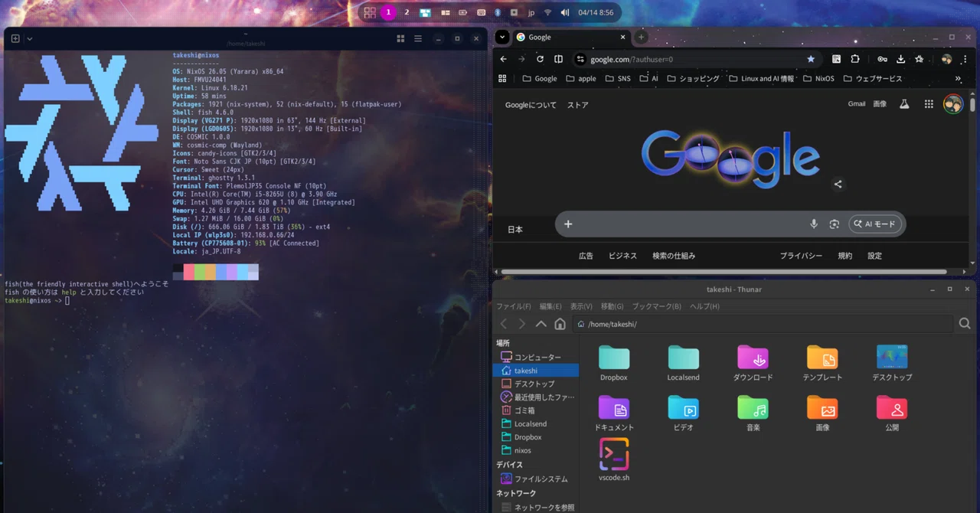Image resolution: width=980 pixels, height=513 pixels.
Task: Go to home folder in Thunar
Action: 560,324
